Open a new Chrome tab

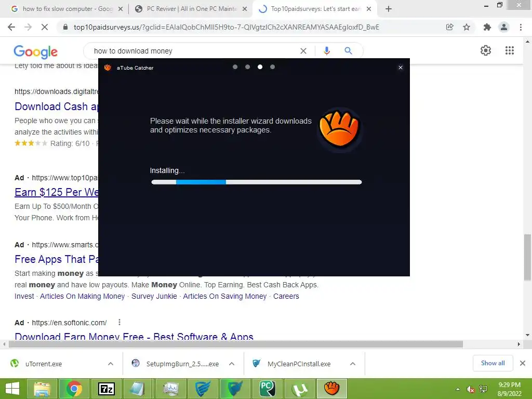pos(389,9)
